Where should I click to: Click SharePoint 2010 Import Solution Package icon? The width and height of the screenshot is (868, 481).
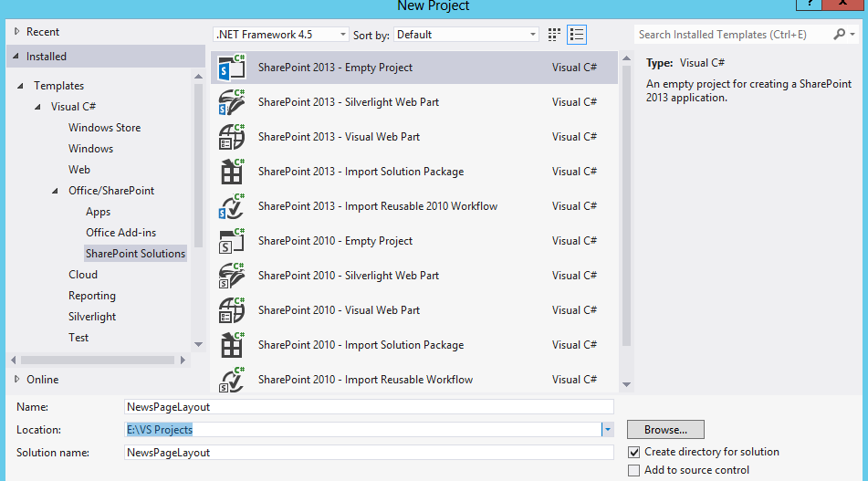(232, 345)
